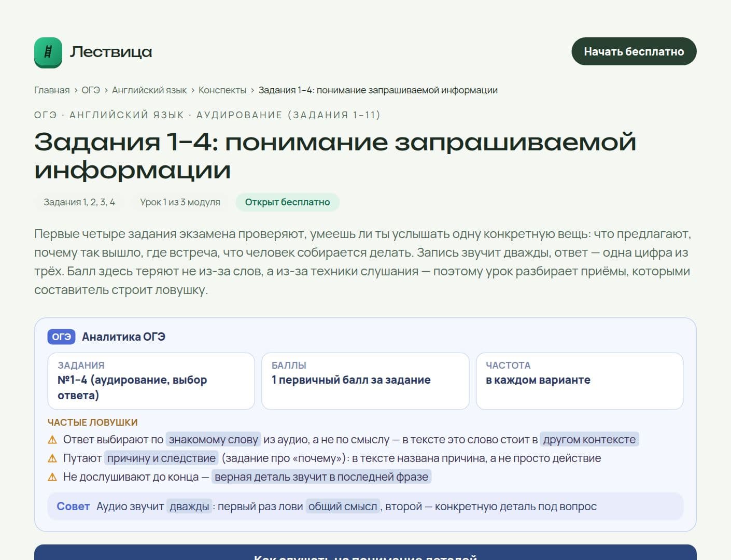Click the "ЧАСТОТА" analytics card
This screenshot has width=731, height=560.
580,381
